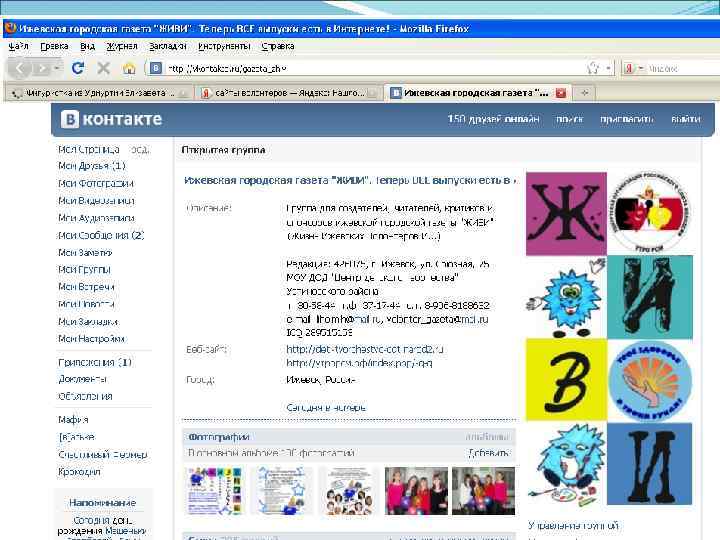Reload the page with the refresh icon
This screenshot has height=540, width=720.
pos(78,68)
